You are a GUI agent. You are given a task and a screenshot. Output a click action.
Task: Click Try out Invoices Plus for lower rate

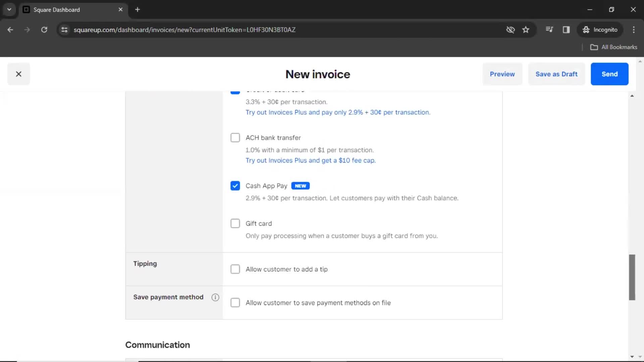click(x=337, y=112)
